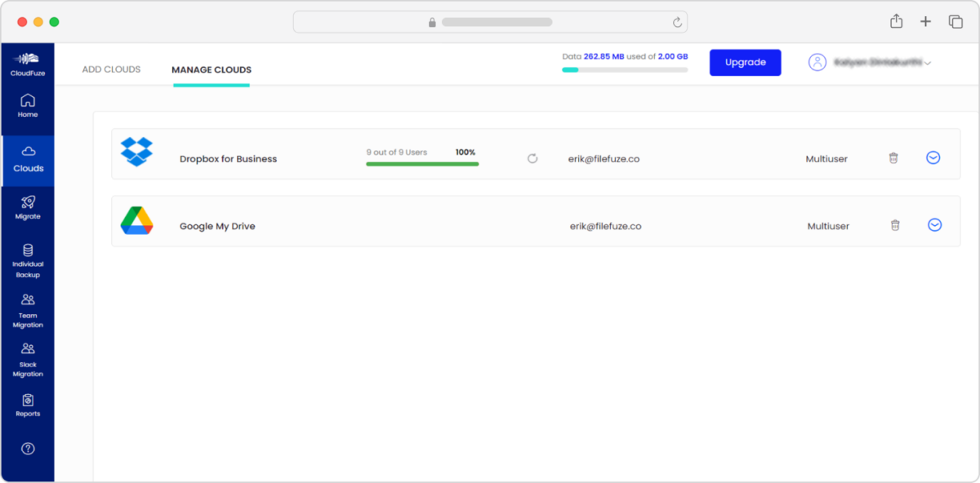Viewport: 980px width, 483px height.
Task: Click the data usage progress bar
Action: (625, 70)
